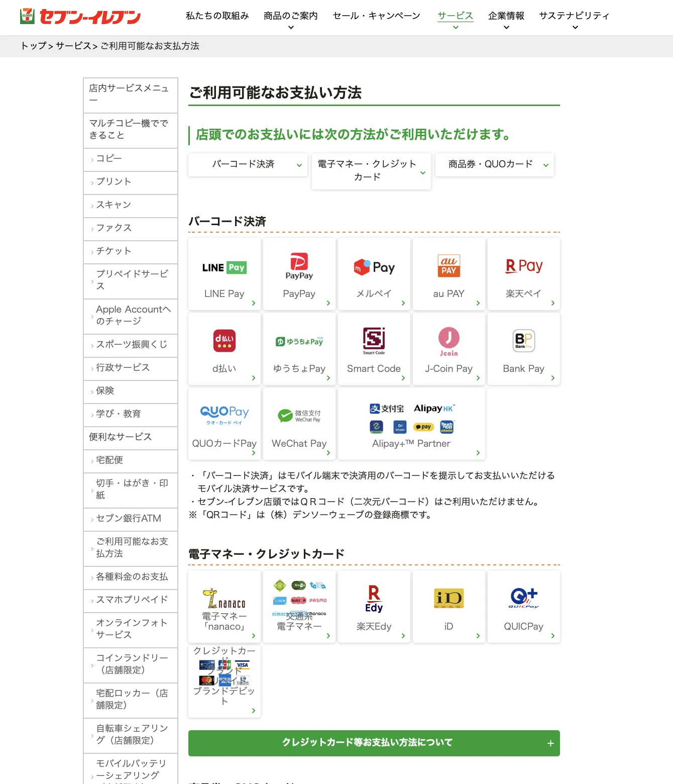Open the サステナビリティ menu

coord(575,20)
